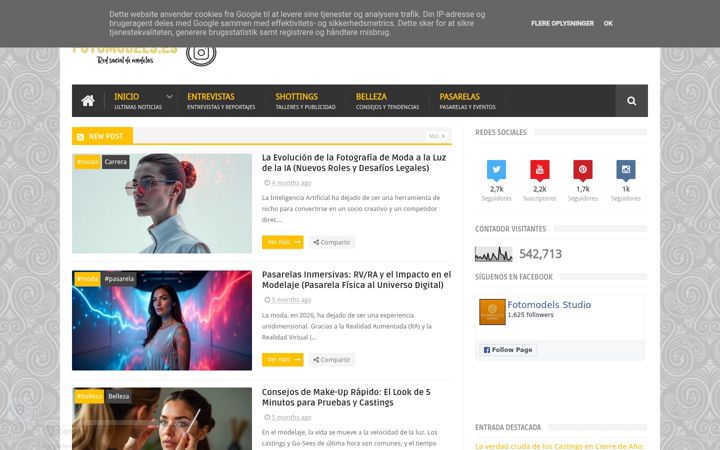Click Ver más for Fotografía de Moda article
Viewport: 720px width, 450px height.
click(282, 242)
